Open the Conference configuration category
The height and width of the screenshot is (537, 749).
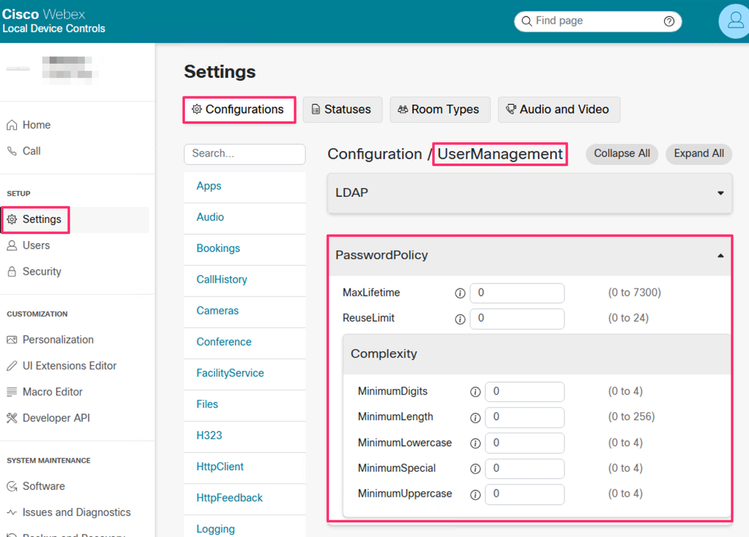click(x=245, y=342)
